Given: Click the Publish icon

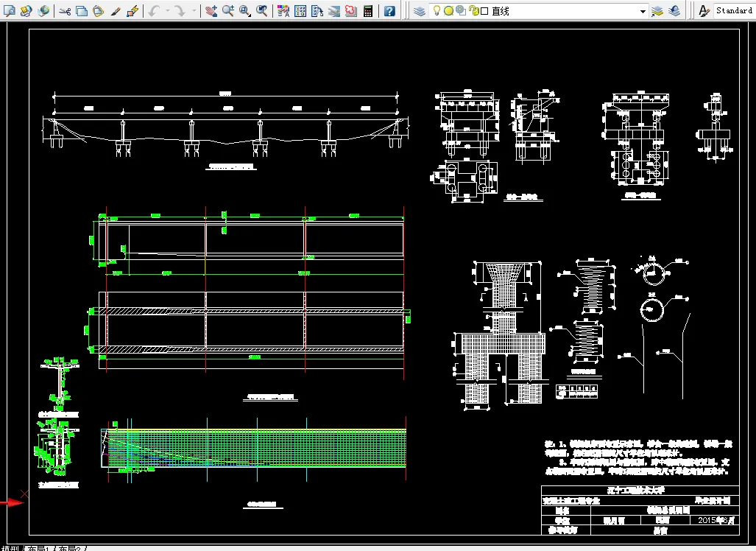Looking at the screenshot, I should 27,10.
